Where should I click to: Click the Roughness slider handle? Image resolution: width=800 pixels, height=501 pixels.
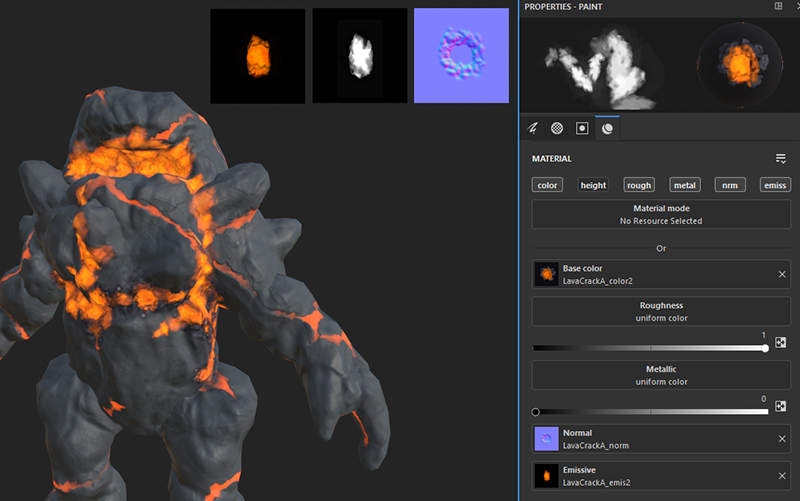tap(765, 348)
